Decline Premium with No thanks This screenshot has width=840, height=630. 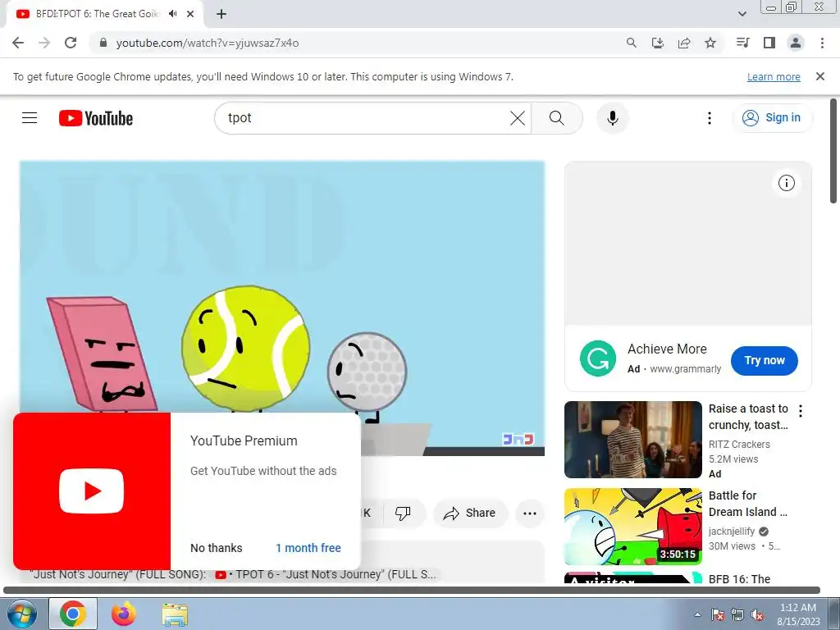pyautogui.click(x=217, y=548)
